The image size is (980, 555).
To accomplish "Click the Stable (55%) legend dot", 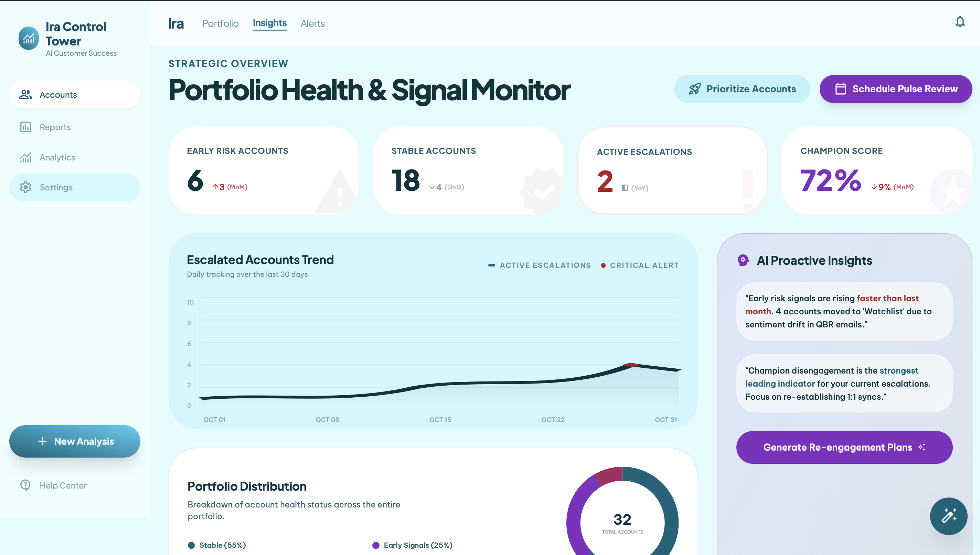I will (191, 545).
